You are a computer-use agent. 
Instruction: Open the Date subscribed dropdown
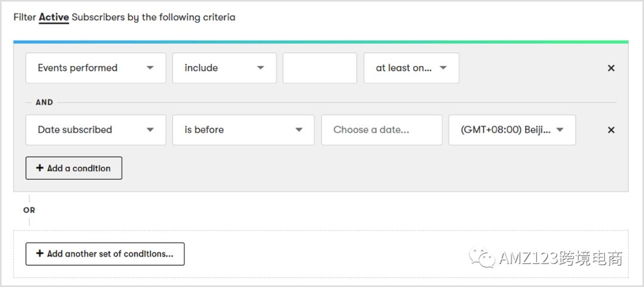tap(95, 130)
